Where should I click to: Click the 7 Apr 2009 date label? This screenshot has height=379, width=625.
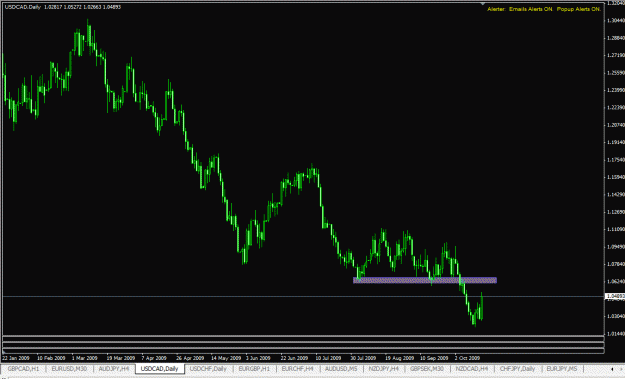(x=154, y=358)
